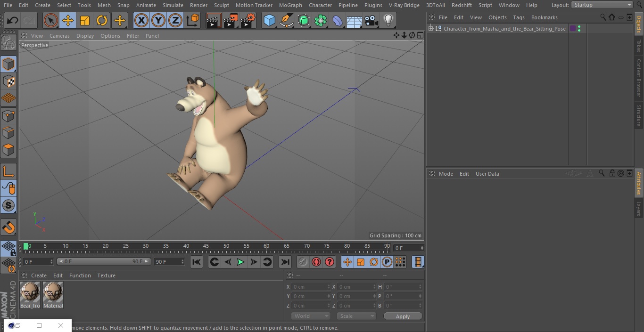Click the Undo arrow icon
644x332 pixels.
tap(12, 20)
